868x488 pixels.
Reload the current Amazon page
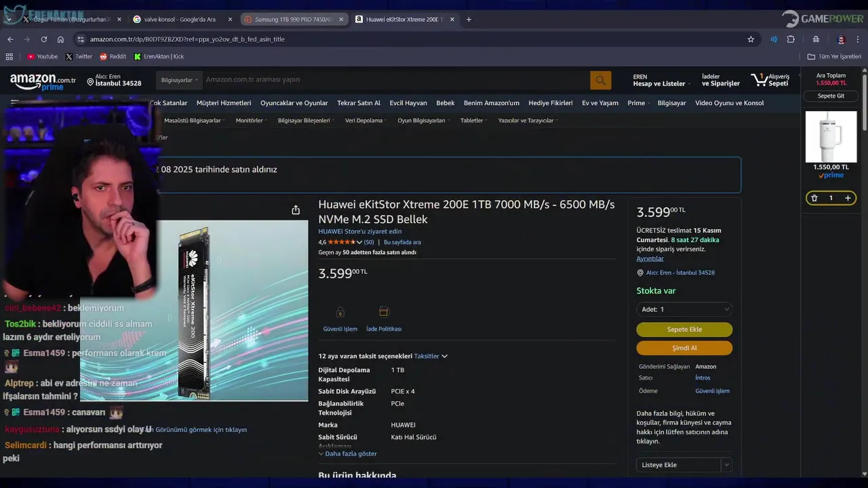(x=44, y=39)
